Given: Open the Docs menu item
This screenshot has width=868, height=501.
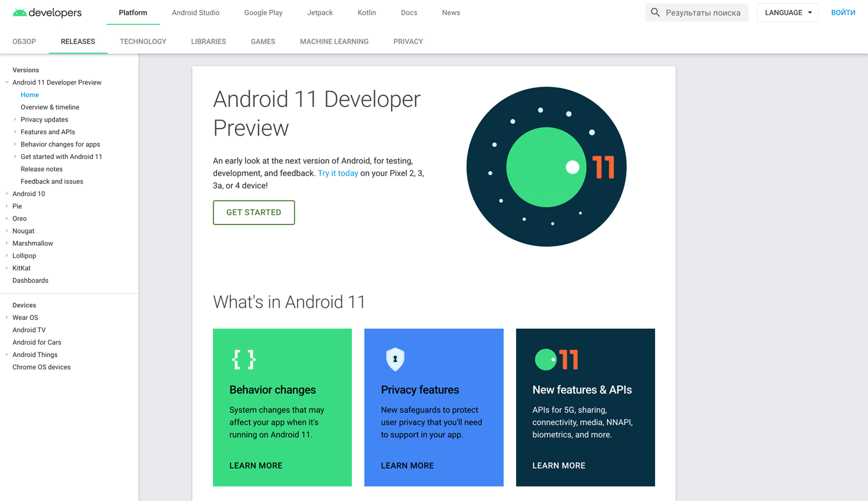Looking at the screenshot, I should pyautogui.click(x=409, y=12).
